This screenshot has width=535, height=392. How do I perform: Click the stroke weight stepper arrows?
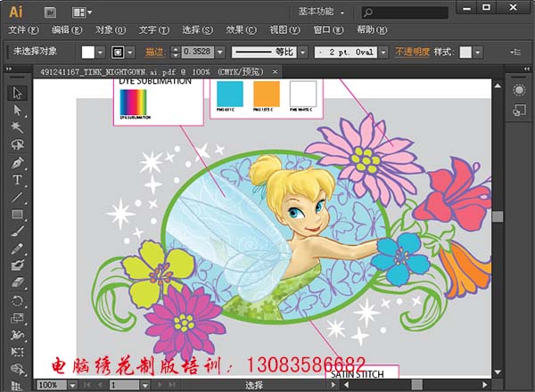point(176,53)
